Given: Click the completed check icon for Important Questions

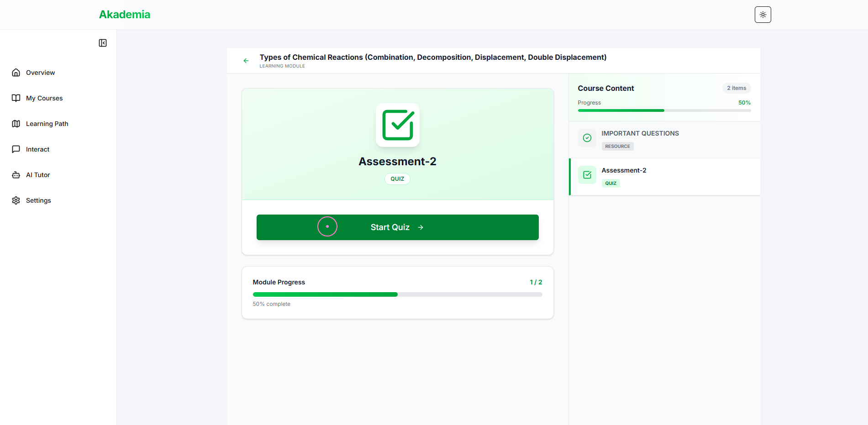Looking at the screenshot, I should point(587,138).
